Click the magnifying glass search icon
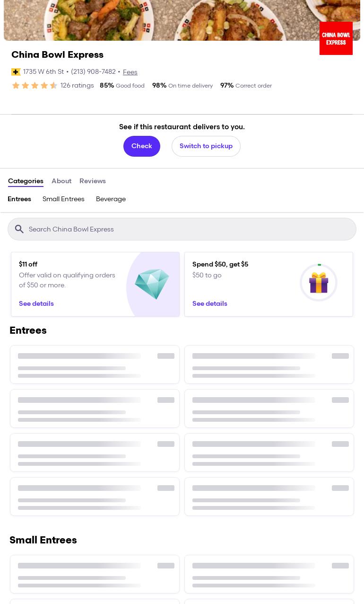 19,229
